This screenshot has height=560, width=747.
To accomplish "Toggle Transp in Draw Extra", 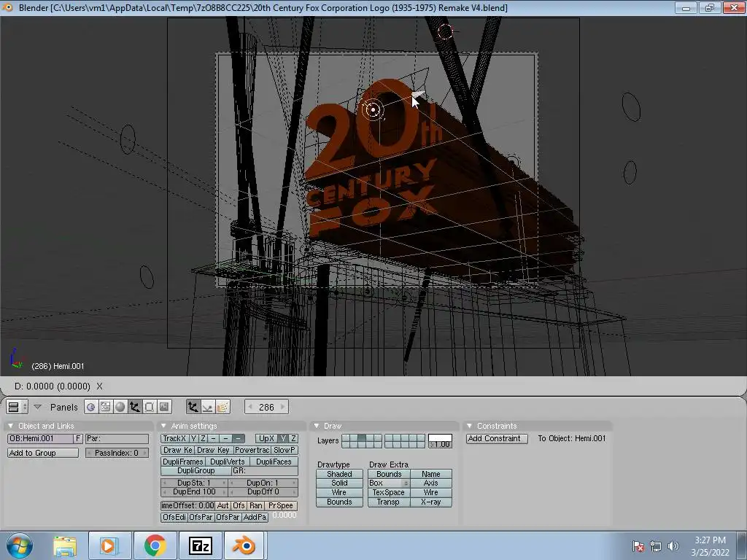I will click(x=388, y=502).
